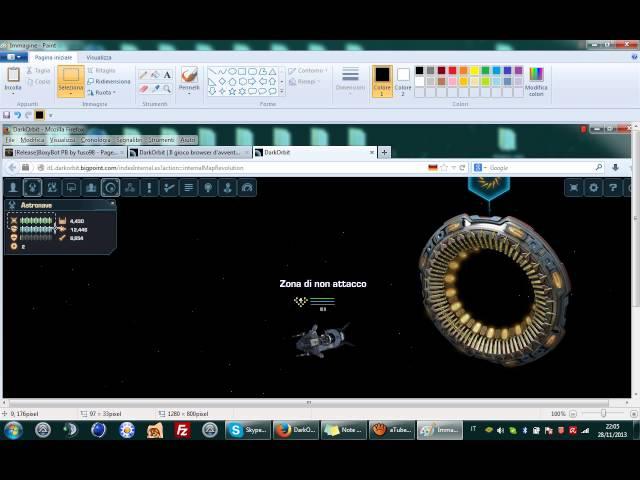Select the Colore 2 white swatch
The image size is (640, 480).
pyautogui.click(x=403, y=81)
